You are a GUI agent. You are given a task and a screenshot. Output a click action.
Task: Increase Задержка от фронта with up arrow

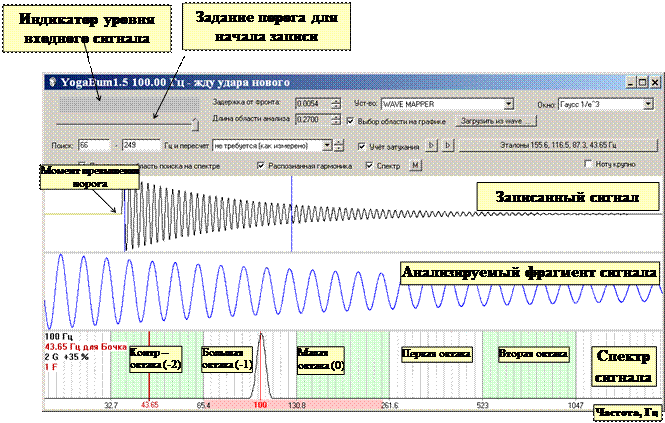point(335,99)
